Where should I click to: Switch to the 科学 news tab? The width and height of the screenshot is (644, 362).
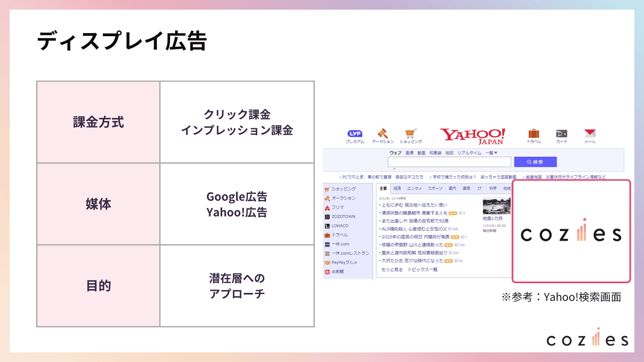coord(493,188)
